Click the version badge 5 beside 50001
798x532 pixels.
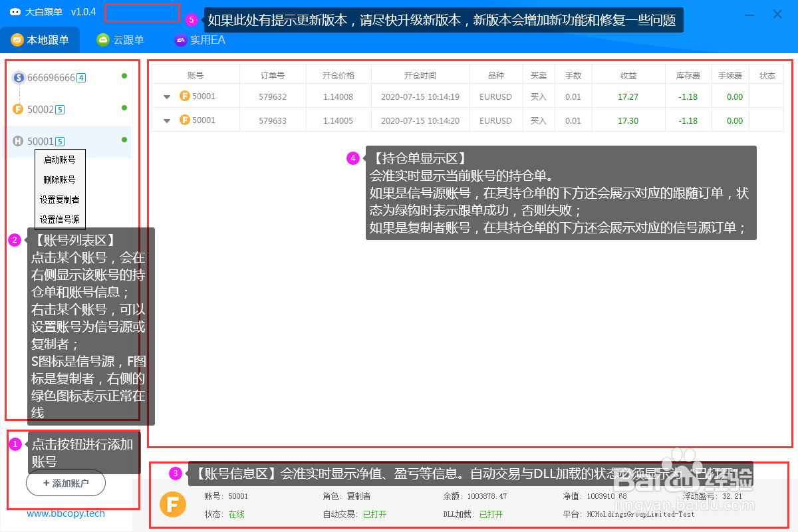click(x=60, y=142)
